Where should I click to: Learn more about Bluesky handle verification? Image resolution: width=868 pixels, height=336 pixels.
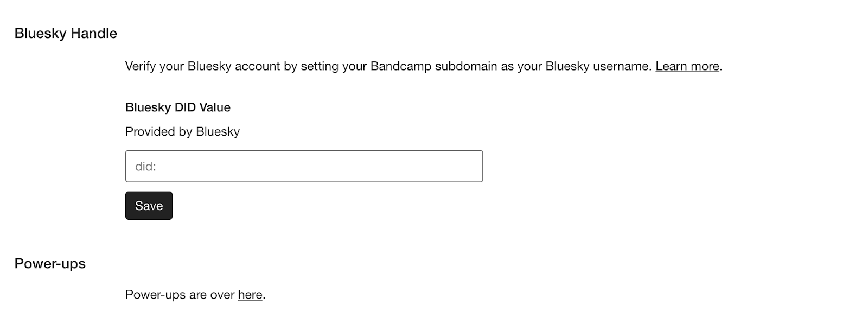(687, 66)
